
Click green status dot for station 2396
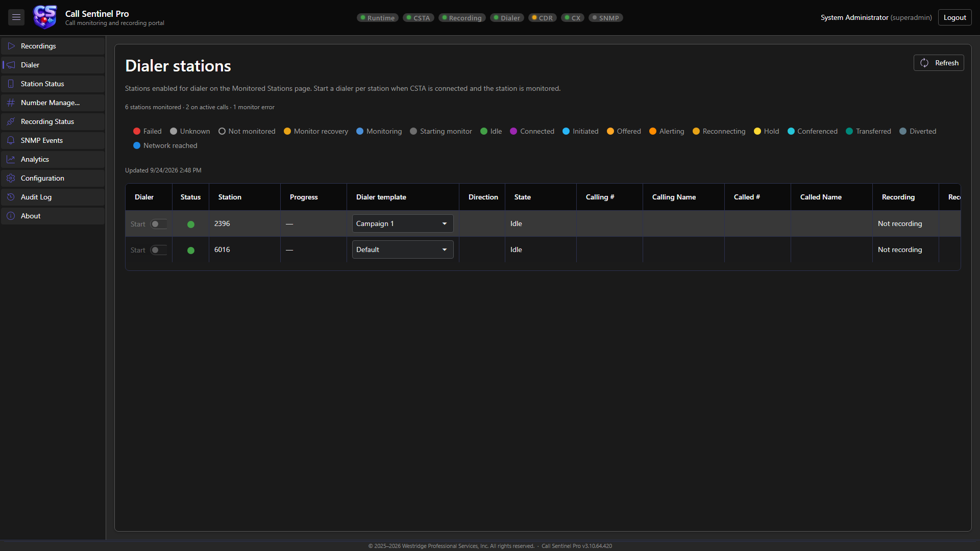[x=191, y=224]
